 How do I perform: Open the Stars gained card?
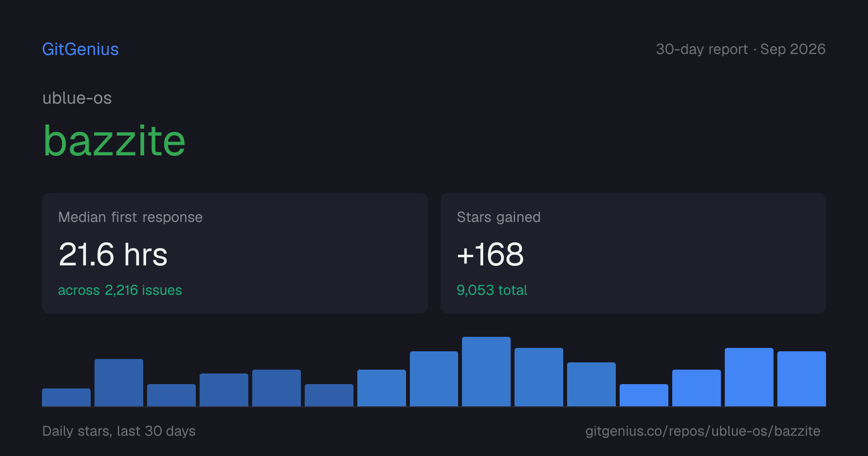(633, 253)
